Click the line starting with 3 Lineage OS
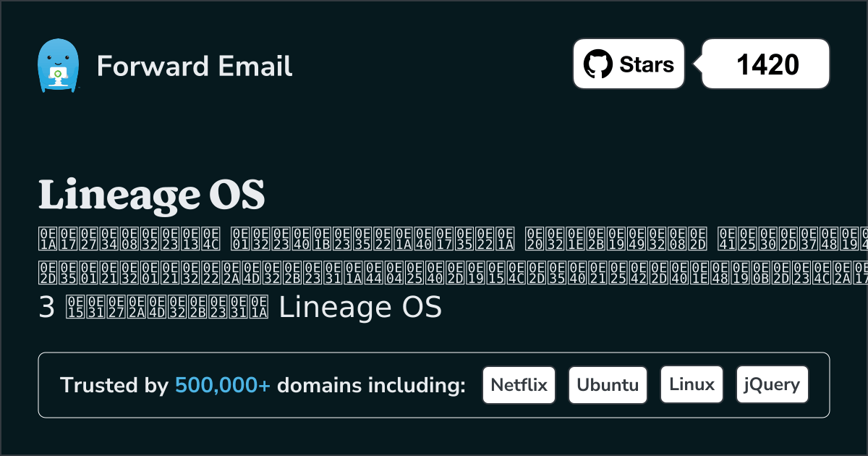 (x=239, y=307)
